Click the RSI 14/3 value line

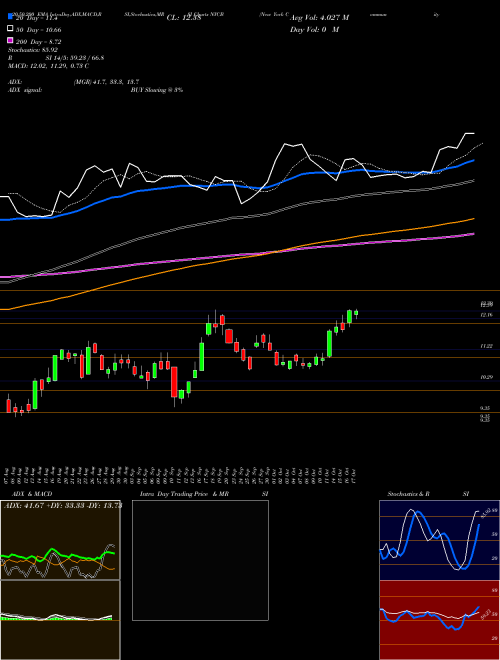tap(56, 58)
